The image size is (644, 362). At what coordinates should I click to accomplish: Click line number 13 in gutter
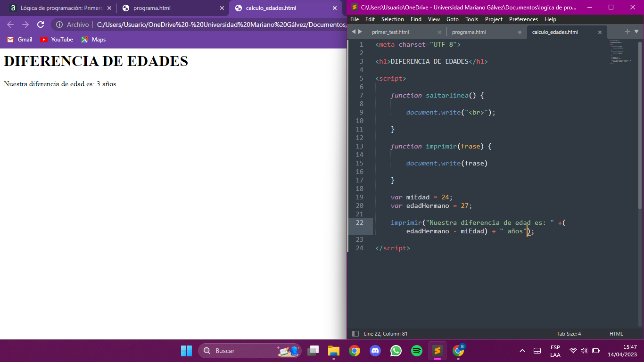click(360, 146)
